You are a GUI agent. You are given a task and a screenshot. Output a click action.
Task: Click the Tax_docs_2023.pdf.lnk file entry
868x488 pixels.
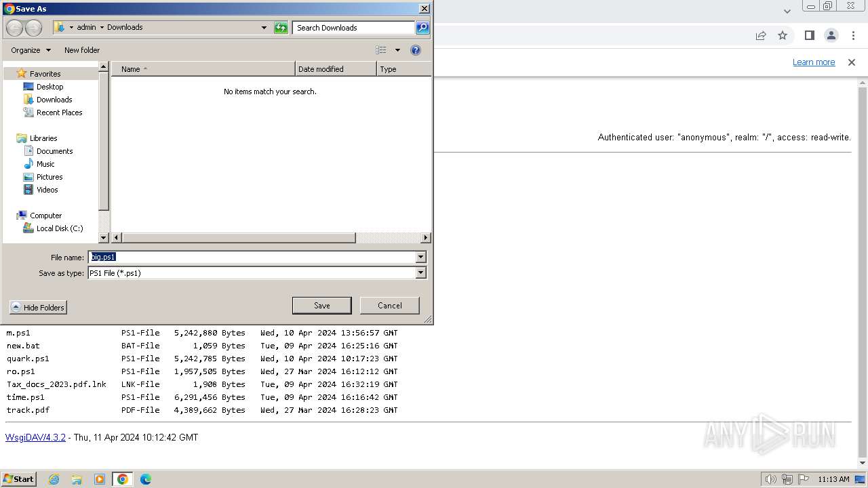(56, 385)
